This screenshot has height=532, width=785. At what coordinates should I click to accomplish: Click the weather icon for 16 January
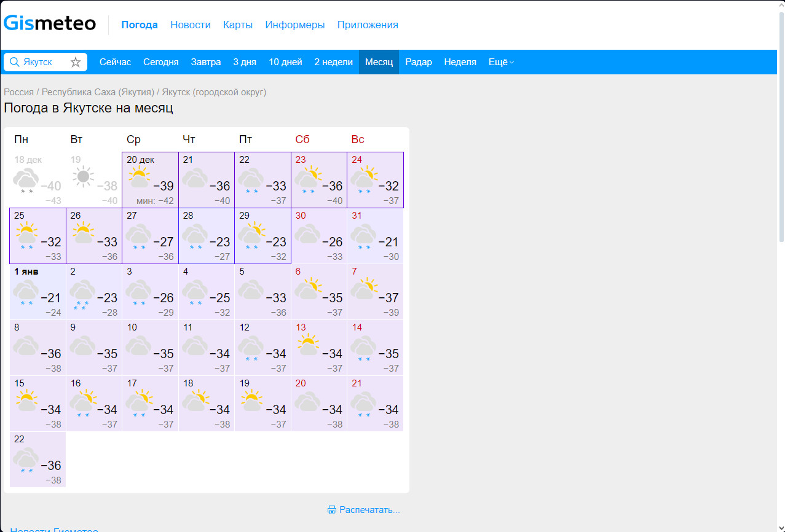[x=83, y=403]
